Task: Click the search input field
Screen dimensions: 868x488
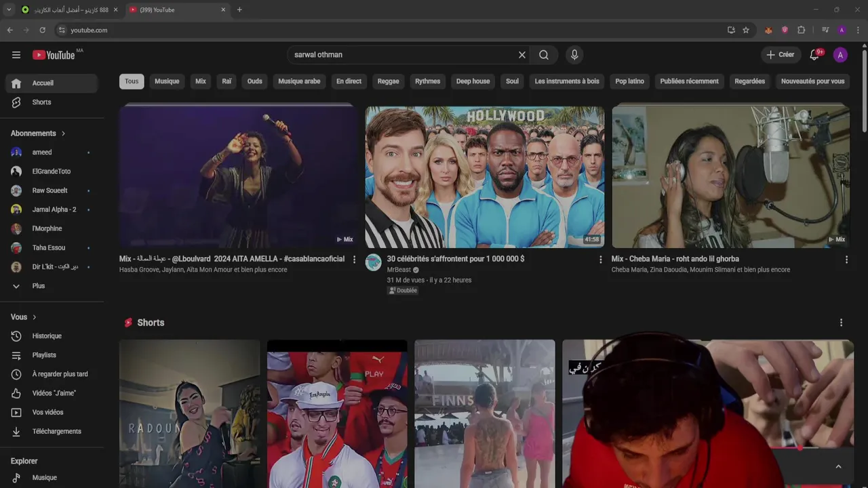Action: 403,55
